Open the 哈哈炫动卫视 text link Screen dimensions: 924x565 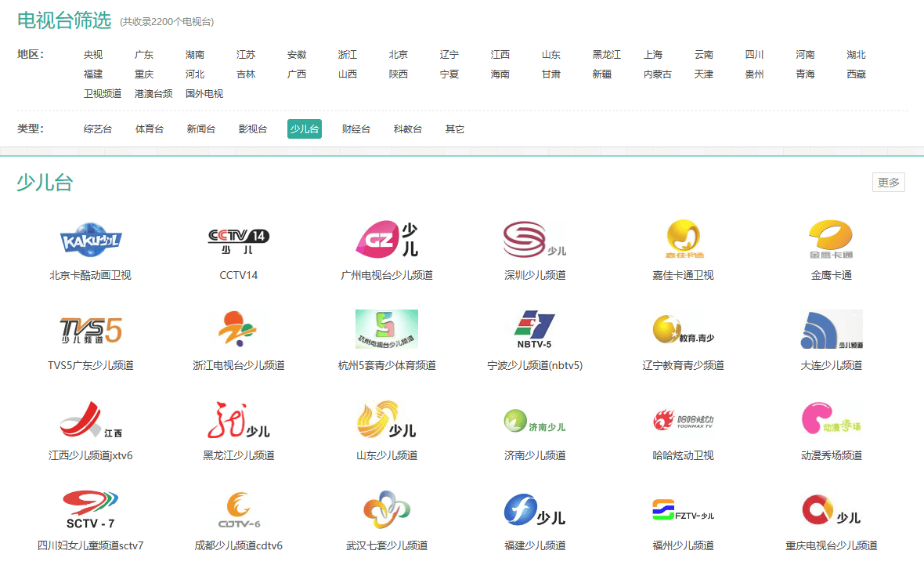(x=684, y=456)
